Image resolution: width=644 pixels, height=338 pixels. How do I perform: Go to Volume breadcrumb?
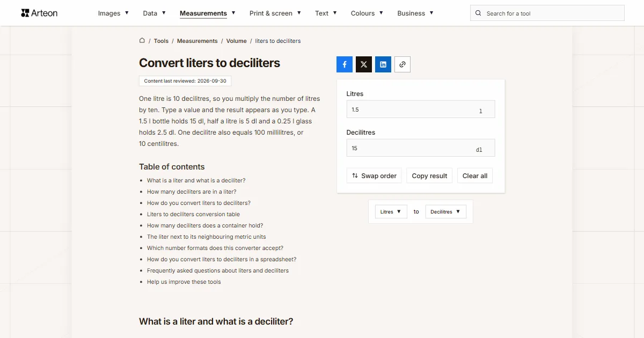237,41
